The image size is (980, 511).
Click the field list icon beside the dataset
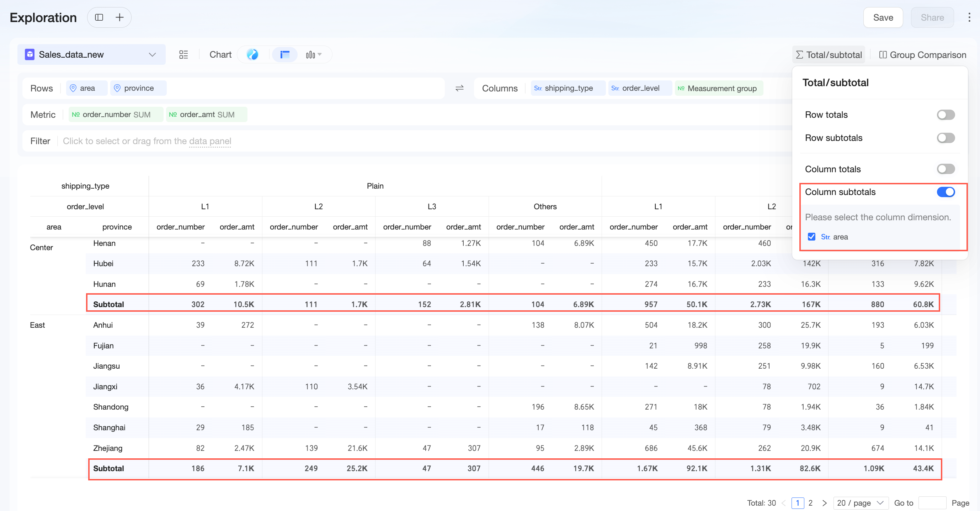pos(183,54)
